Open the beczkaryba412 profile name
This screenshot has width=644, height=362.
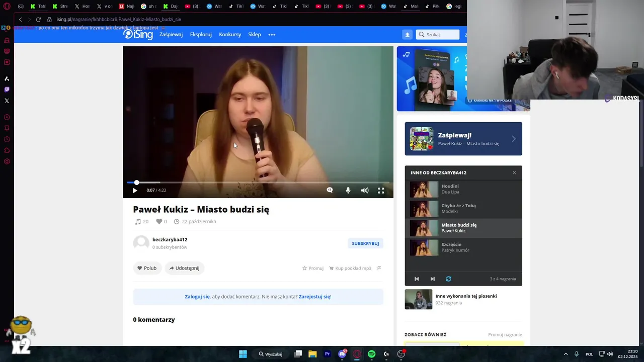click(170, 239)
